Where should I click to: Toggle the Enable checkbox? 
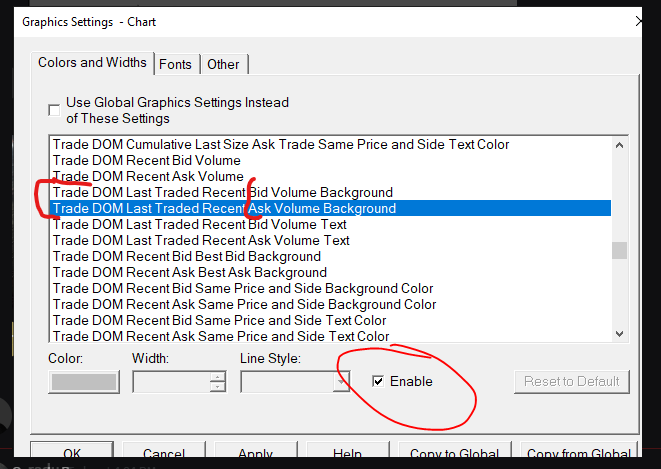(x=377, y=381)
